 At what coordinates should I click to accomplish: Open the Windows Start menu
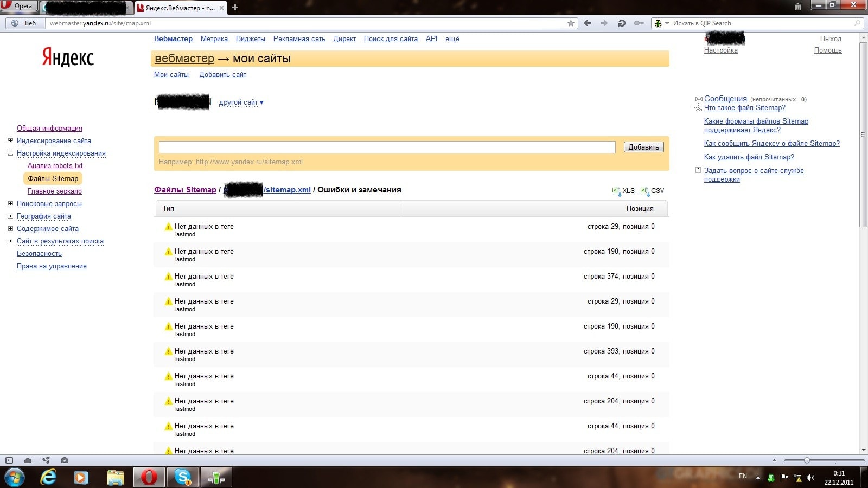click(14, 477)
